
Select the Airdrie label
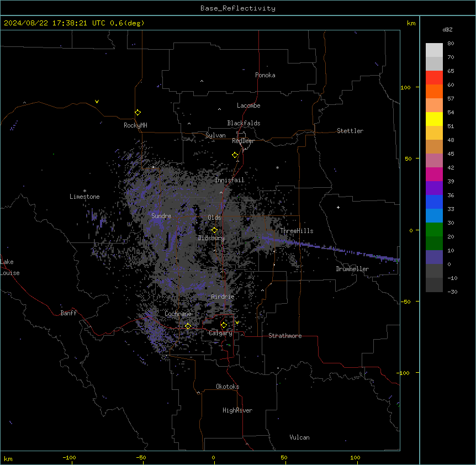pyautogui.click(x=223, y=297)
